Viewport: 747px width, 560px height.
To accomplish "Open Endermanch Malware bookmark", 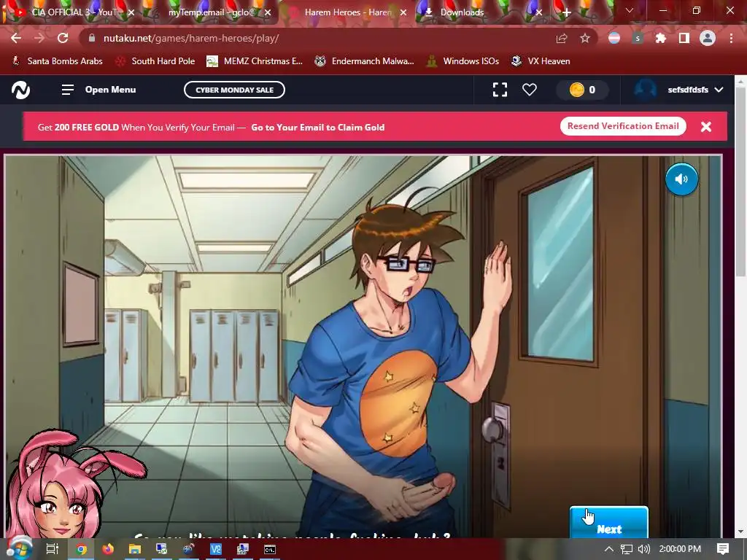I will coord(365,61).
